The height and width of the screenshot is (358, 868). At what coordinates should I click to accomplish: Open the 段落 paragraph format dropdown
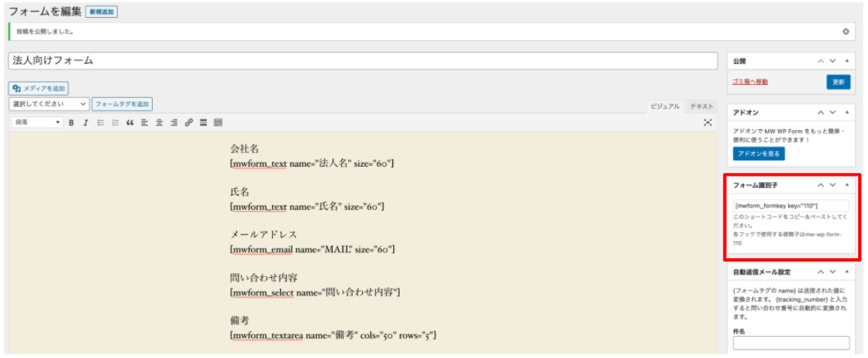(37, 123)
